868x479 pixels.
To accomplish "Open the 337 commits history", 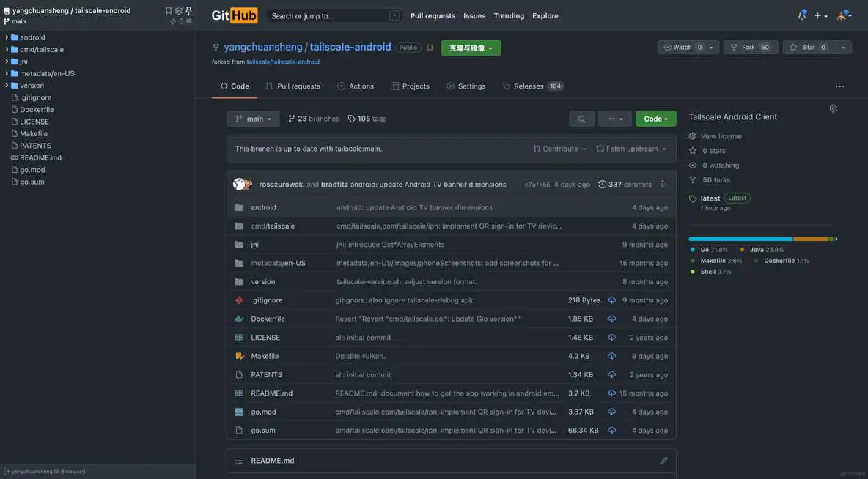I will 625,184.
